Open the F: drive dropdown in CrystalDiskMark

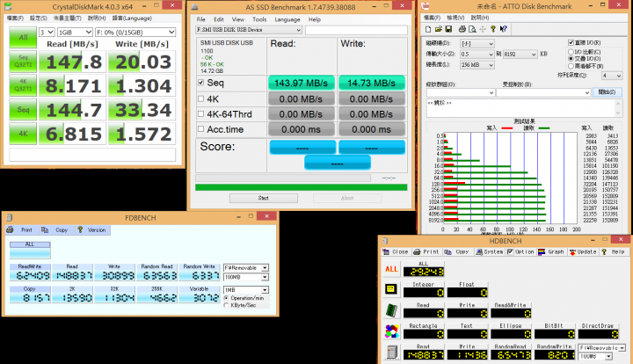point(135,33)
